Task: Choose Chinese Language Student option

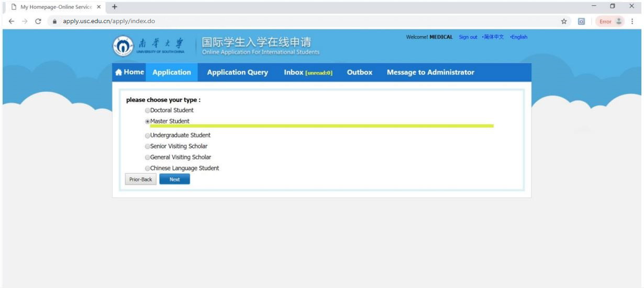Action: coord(147,168)
